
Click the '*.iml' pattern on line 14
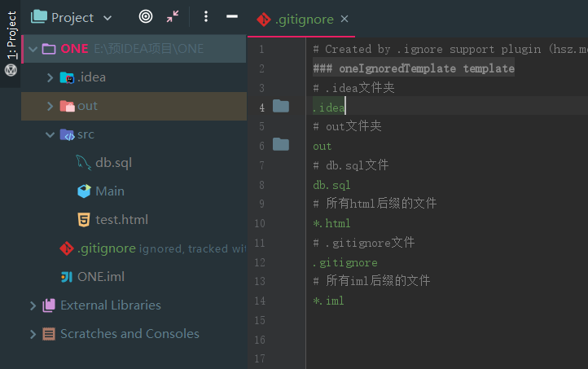(328, 301)
